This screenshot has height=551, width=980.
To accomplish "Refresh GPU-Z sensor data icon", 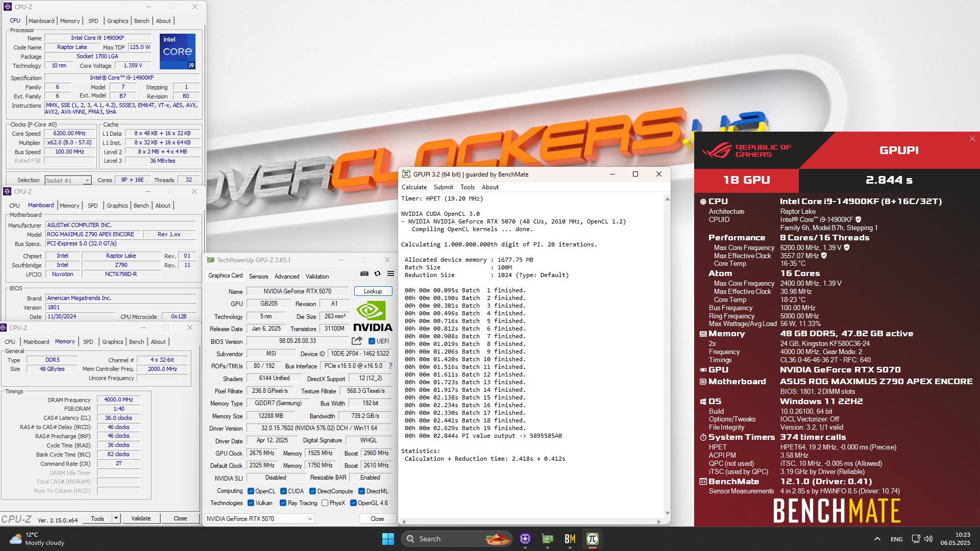I will (x=378, y=274).
